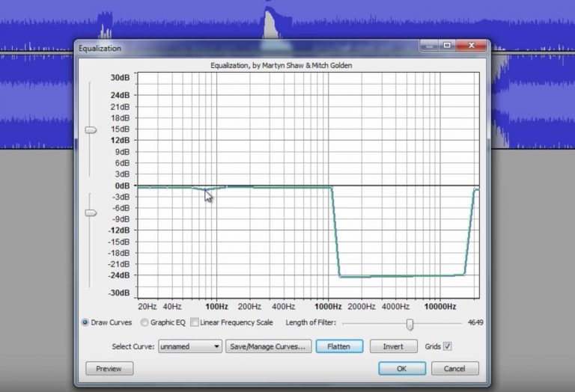This screenshot has width=575, height=392.
Task: Click the 100Hz frequency axis label
Action: [216, 307]
